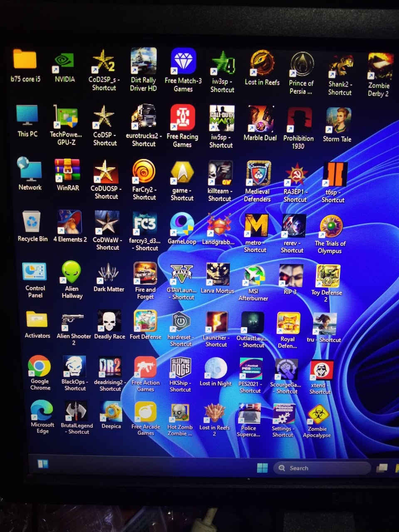Image resolution: width=399 pixels, height=532 pixels.
Task: Select the Storm Tale game icon
Action: 338,121
